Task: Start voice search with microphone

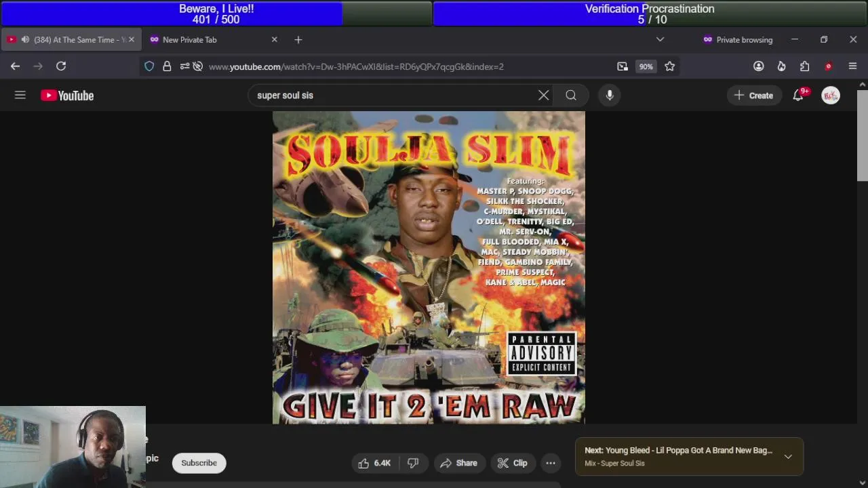Action: coord(610,96)
